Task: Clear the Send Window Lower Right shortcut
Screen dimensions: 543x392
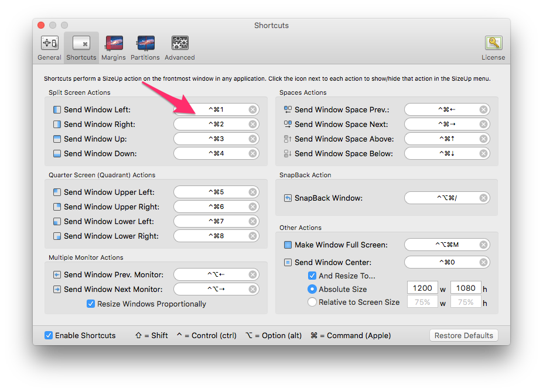Action: pos(253,236)
